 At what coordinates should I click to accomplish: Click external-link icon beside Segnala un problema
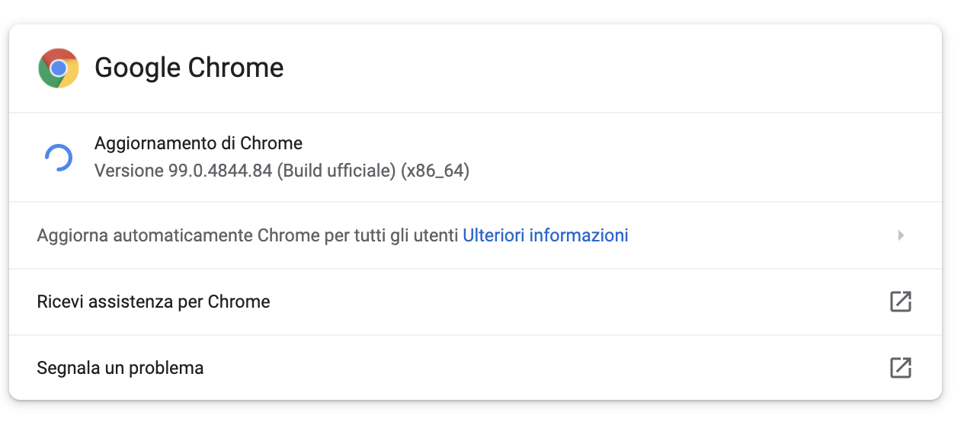pyautogui.click(x=901, y=368)
